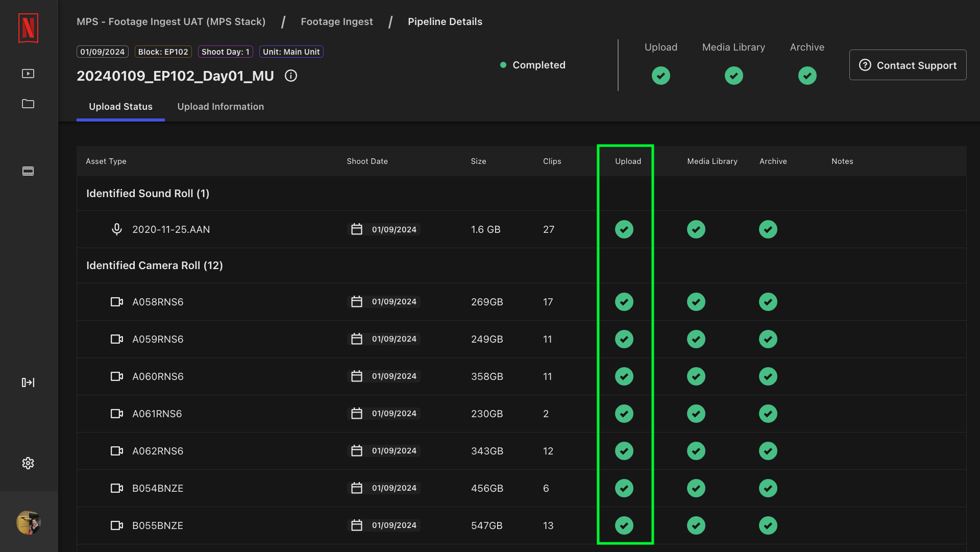Click Media Library checkmark for A062RNS6
Image resolution: width=980 pixels, height=552 pixels.
[x=696, y=451]
